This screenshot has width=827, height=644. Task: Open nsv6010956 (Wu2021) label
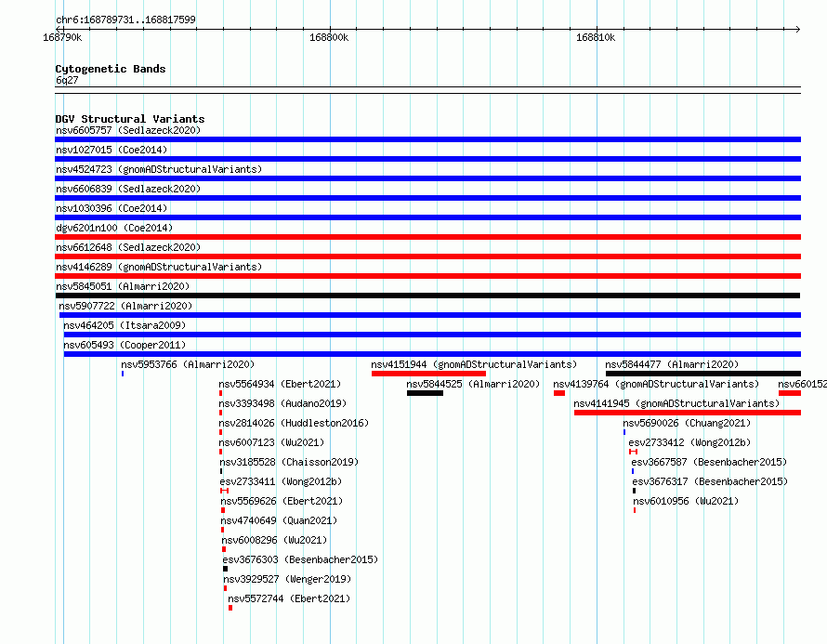pyautogui.click(x=686, y=501)
